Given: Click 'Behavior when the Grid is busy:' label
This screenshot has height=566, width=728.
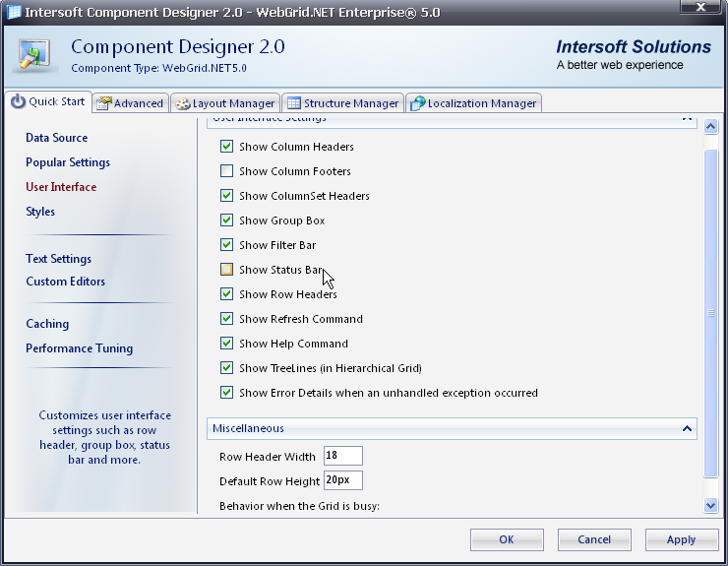Looking at the screenshot, I should pyautogui.click(x=299, y=506).
